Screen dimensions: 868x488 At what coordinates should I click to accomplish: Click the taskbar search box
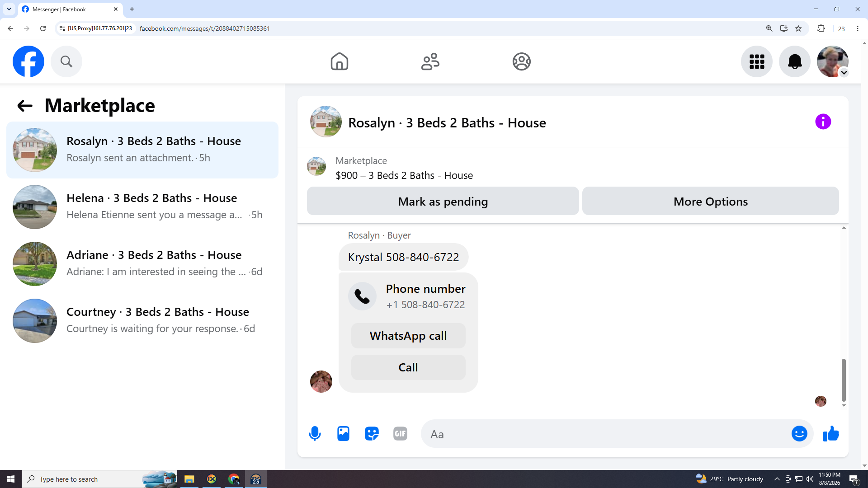(99, 479)
